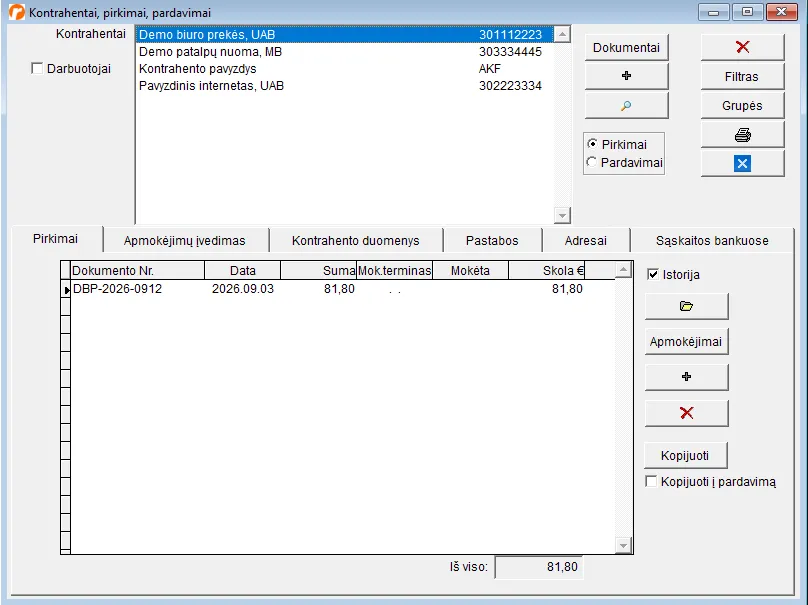Add new purchase with plus below Apmokėjimai

click(x=686, y=377)
